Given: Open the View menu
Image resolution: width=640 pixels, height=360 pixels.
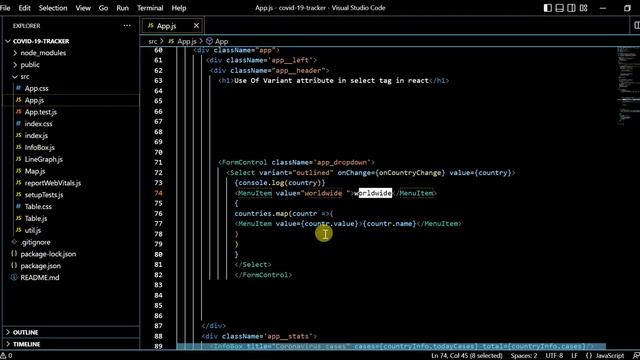Looking at the screenshot, I should [83, 8].
